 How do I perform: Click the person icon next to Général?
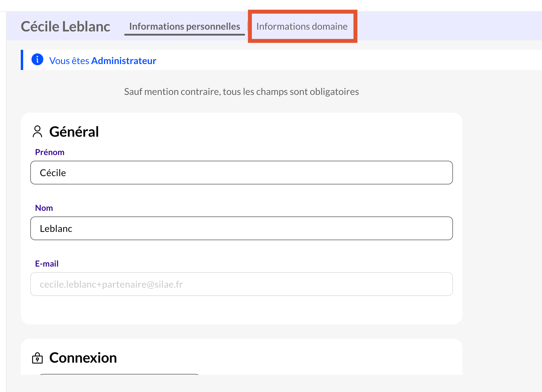(x=37, y=132)
